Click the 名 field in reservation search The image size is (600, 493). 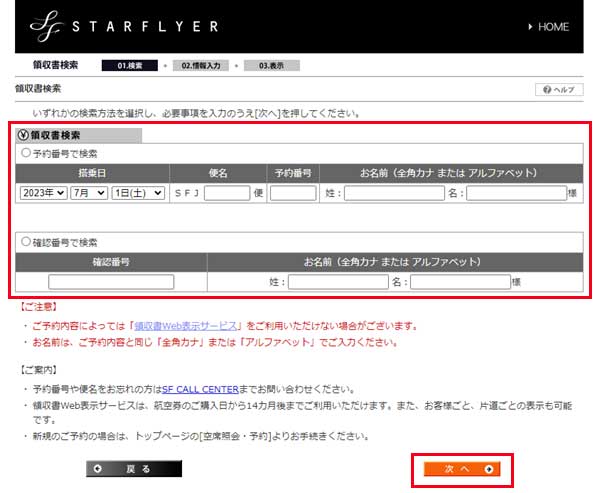coord(515,193)
